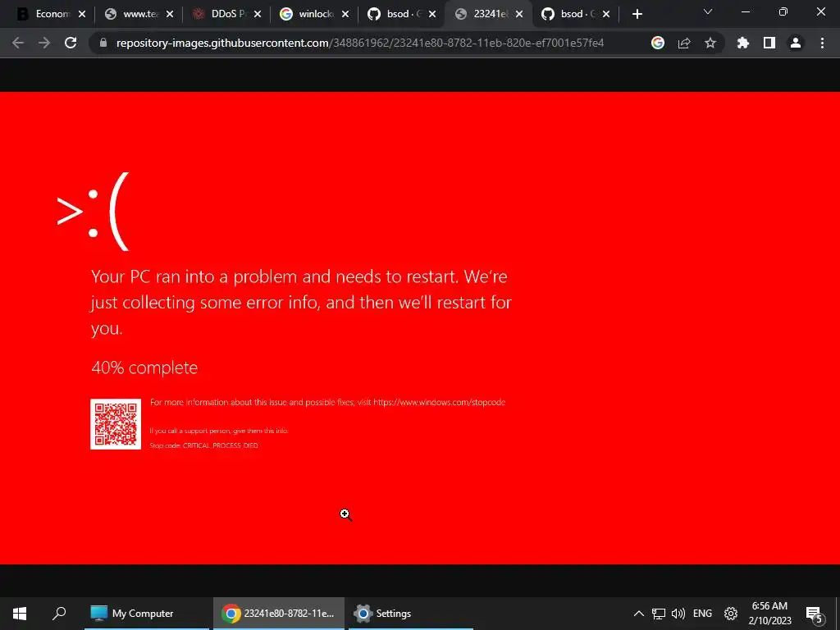The height and width of the screenshot is (630, 840).
Task: Close the Econom tab
Action: [82, 14]
